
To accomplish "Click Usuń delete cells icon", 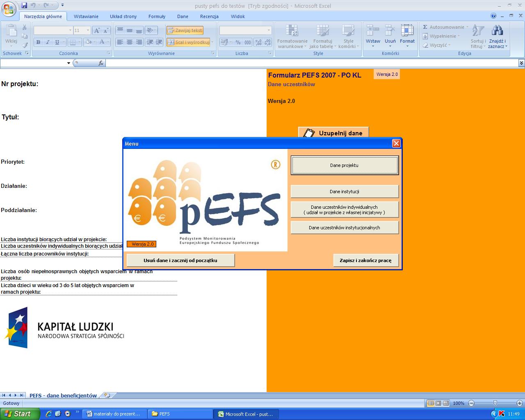I will (x=390, y=30).
